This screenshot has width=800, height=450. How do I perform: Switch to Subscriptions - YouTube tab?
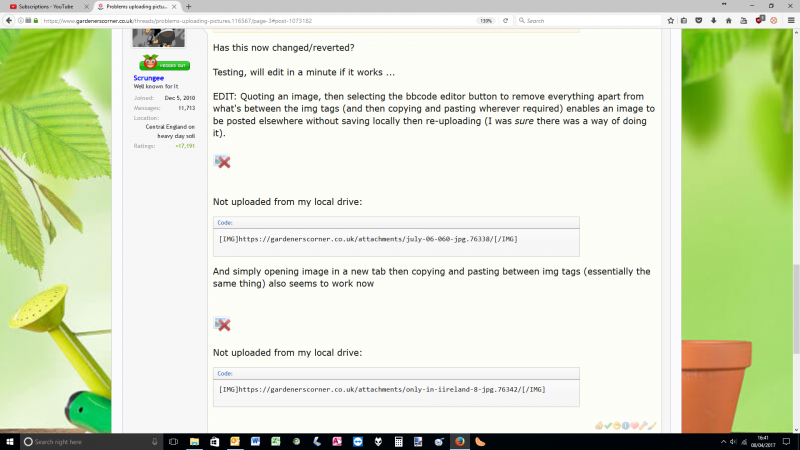tap(46, 6)
